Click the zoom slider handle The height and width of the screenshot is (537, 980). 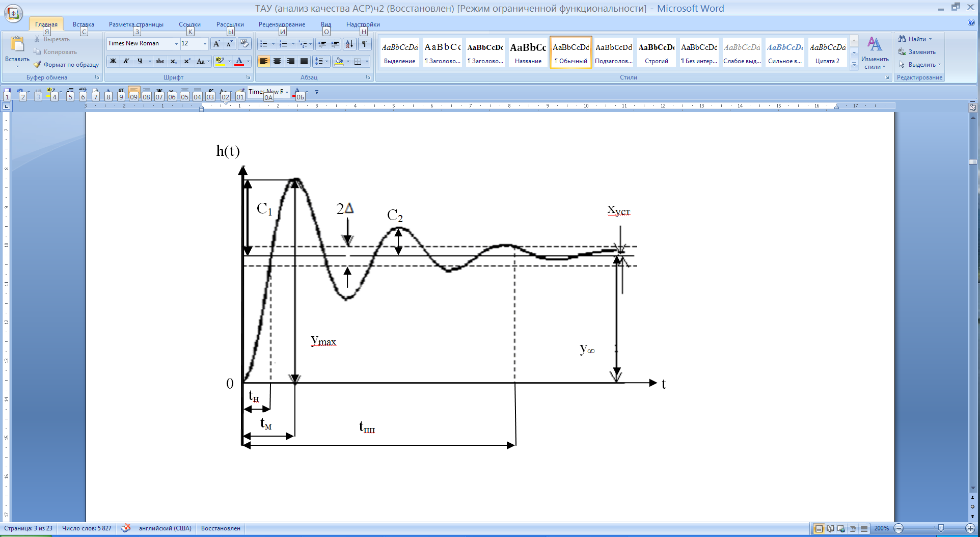(941, 528)
